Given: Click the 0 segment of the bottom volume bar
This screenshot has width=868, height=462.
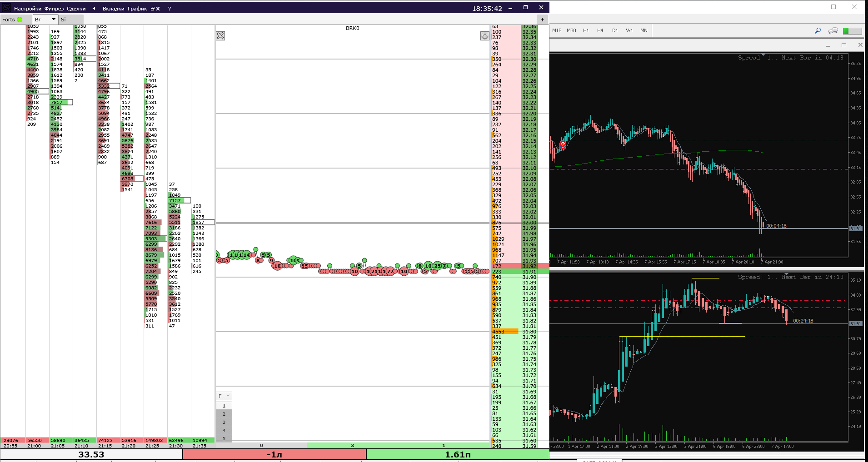Looking at the screenshot, I should click(261, 445).
